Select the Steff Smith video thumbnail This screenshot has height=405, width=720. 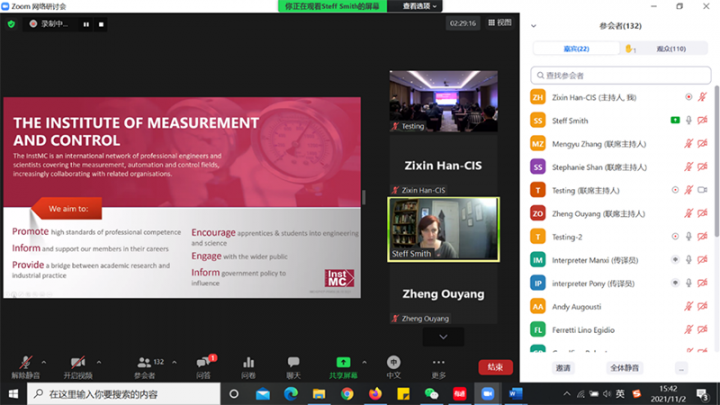[444, 229]
